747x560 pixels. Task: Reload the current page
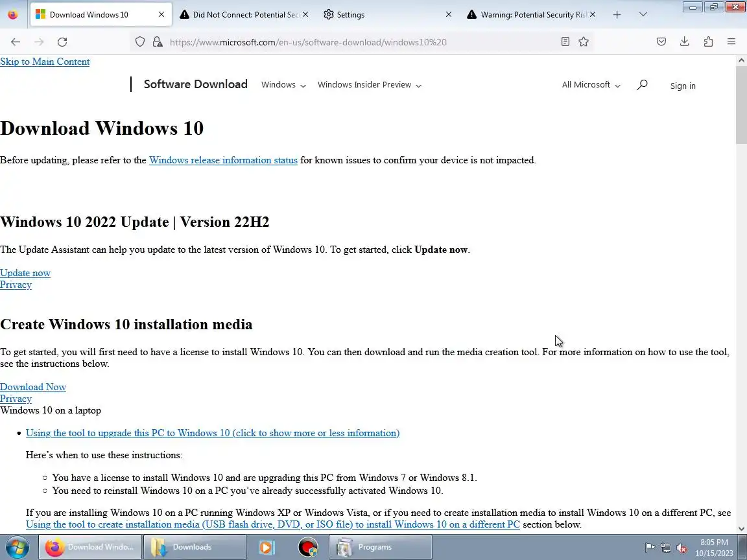click(x=62, y=42)
